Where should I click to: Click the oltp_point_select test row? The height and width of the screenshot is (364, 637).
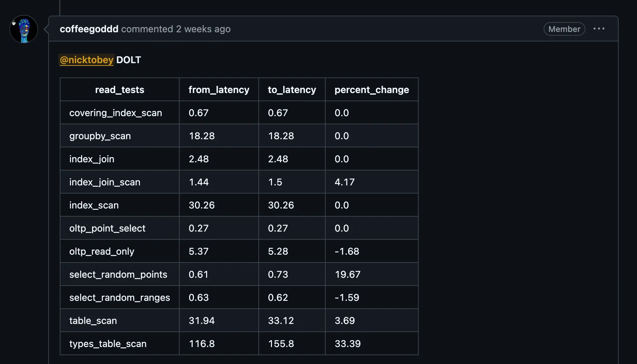point(107,228)
